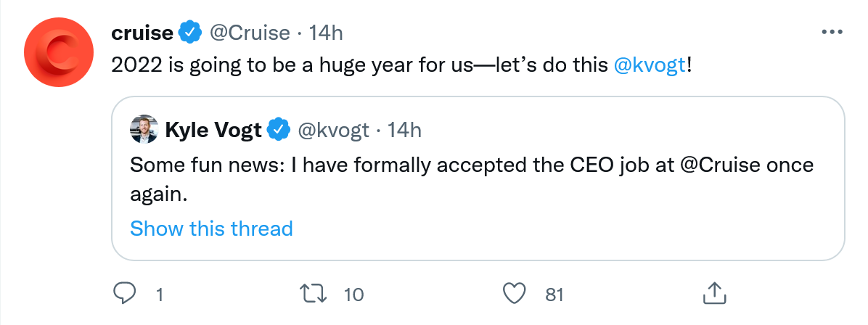
Task: Open the share tweet icon
Action: click(714, 294)
